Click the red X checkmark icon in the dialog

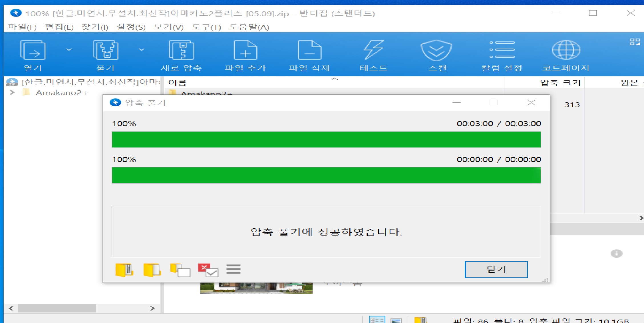click(208, 270)
